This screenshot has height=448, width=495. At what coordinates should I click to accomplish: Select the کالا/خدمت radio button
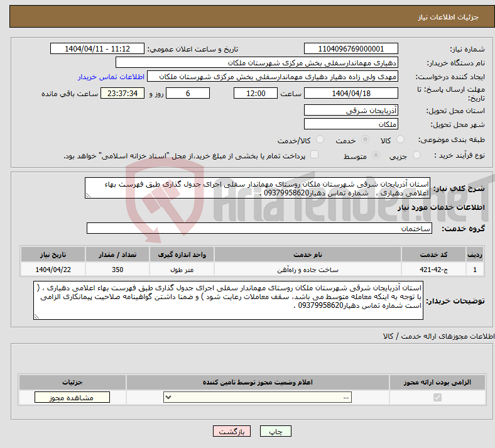click(x=320, y=139)
